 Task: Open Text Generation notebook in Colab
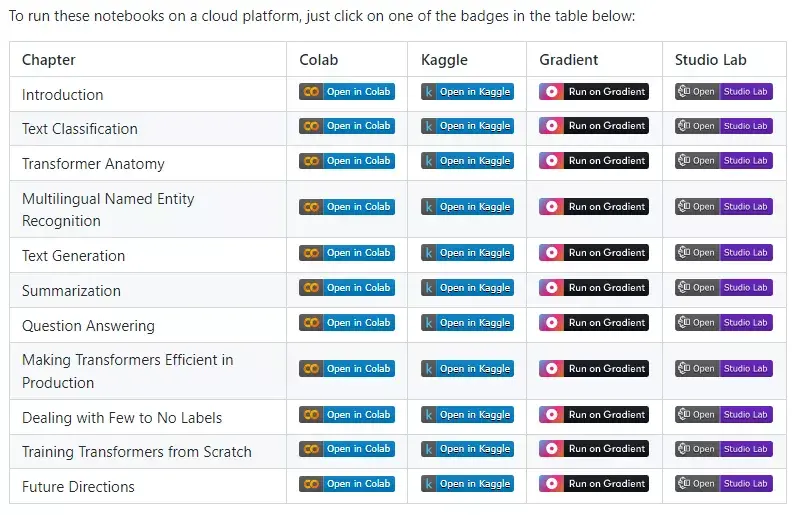(x=347, y=253)
